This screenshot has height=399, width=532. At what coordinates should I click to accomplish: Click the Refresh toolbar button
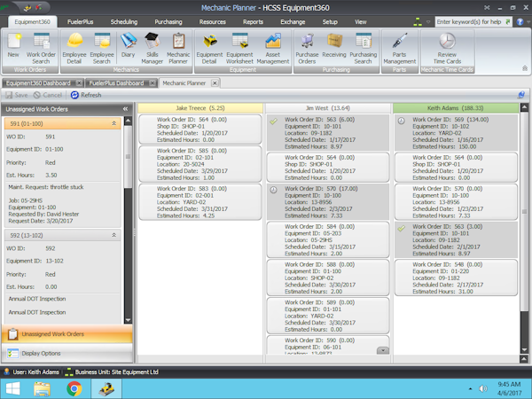(x=86, y=95)
